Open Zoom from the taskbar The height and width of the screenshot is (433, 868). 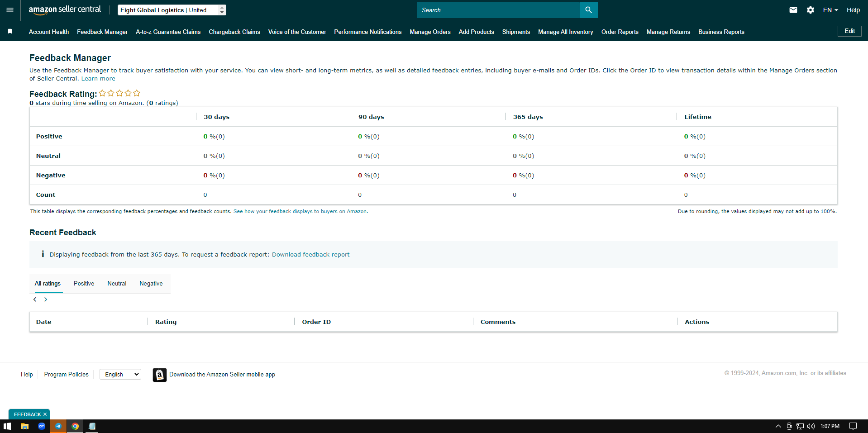[x=42, y=426]
